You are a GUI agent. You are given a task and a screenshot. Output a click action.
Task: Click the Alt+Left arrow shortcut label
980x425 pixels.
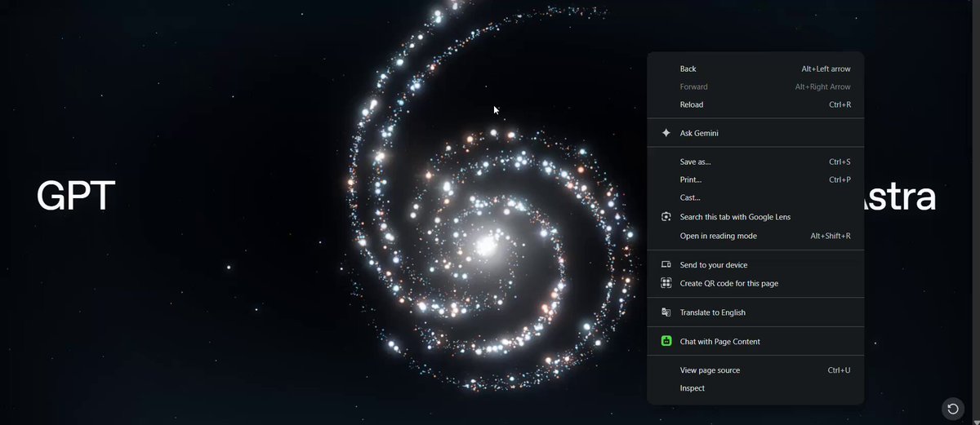pyautogui.click(x=826, y=69)
